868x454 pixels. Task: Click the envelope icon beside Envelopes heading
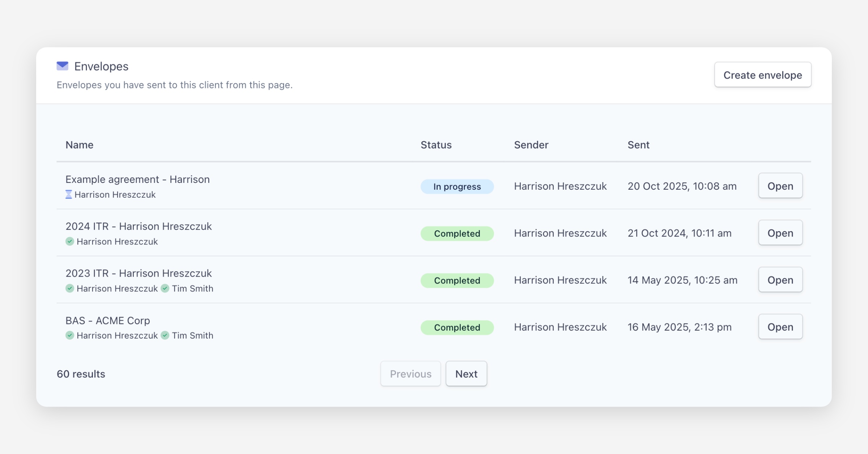[62, 66]
